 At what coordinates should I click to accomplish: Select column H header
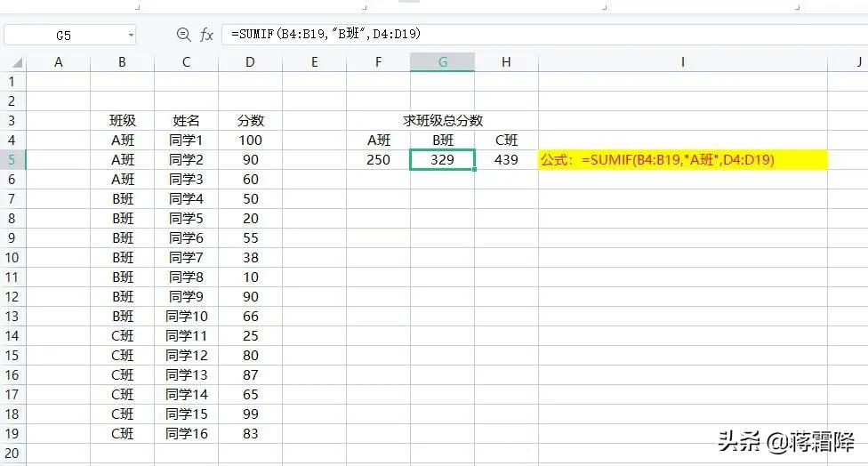pos(506,62)
